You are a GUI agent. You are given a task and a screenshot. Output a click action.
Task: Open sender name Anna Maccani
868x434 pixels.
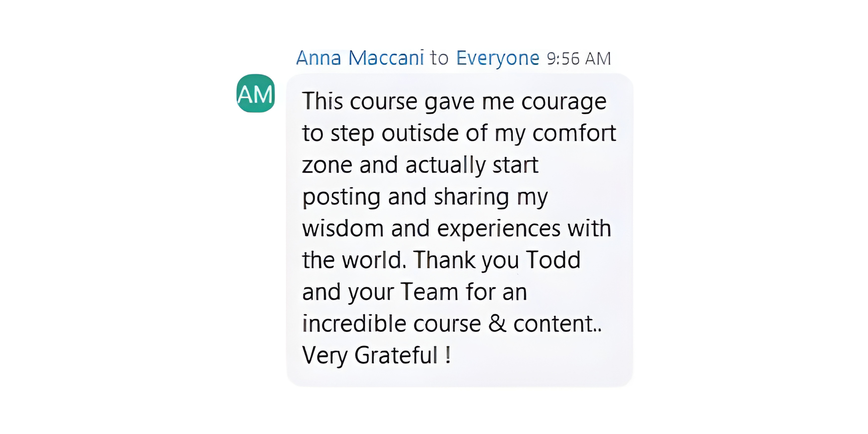360,58
